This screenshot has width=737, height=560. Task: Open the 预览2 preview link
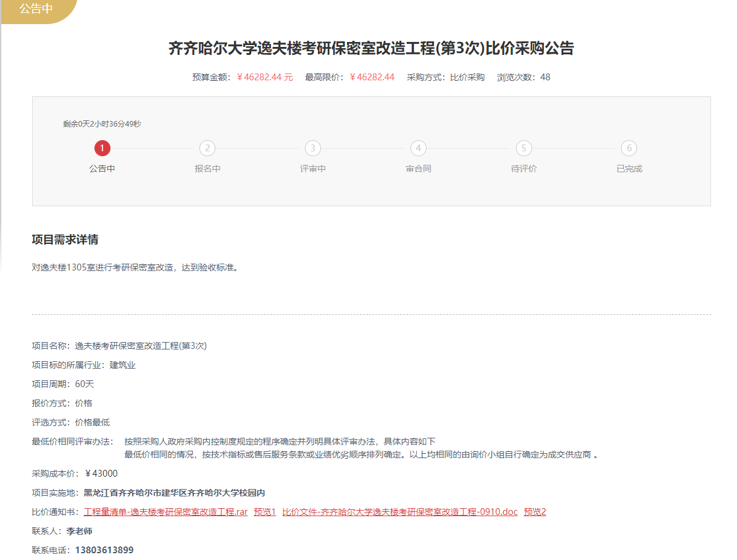click(x=535, y=512)
